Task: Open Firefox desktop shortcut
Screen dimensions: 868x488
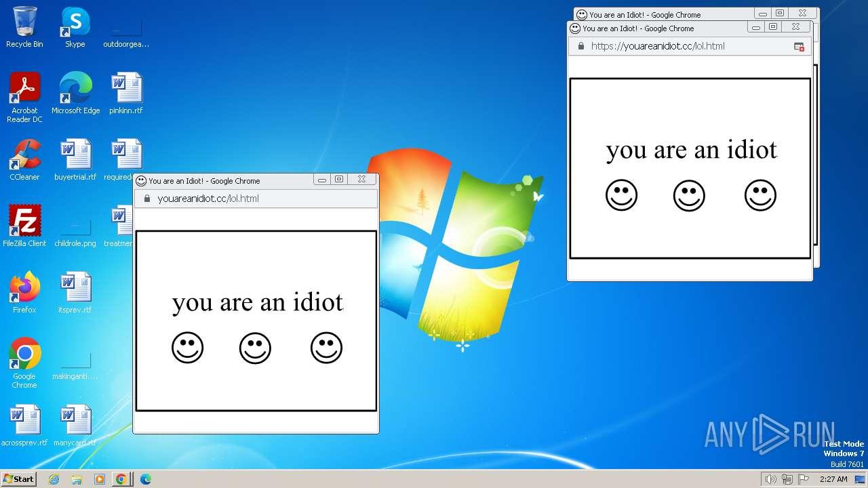Action: pos(24,293)
